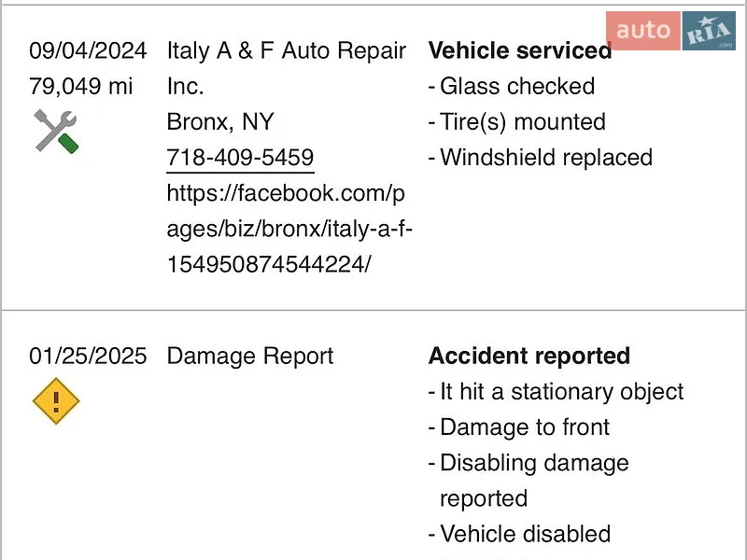This screenshot has height=560, width=747.
Task: Click the Bronx, NY location text
Action: (x=220, y=122)
